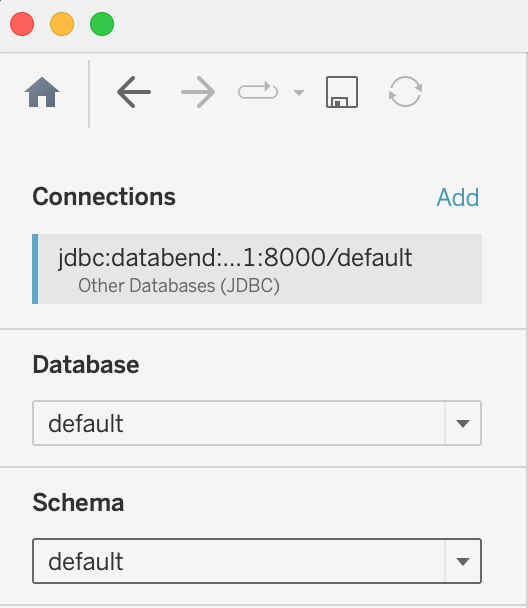Close the window using the red button
Screen dimensions: 528x608
pyautogui.click(x=22, y=24)
